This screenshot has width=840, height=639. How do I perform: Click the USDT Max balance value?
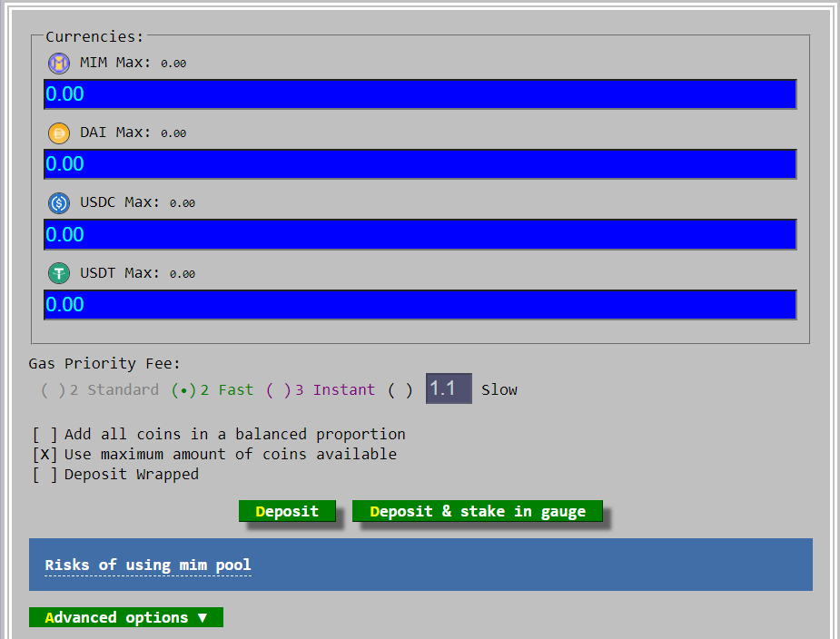pyautogui.click(x=183, y=274)
